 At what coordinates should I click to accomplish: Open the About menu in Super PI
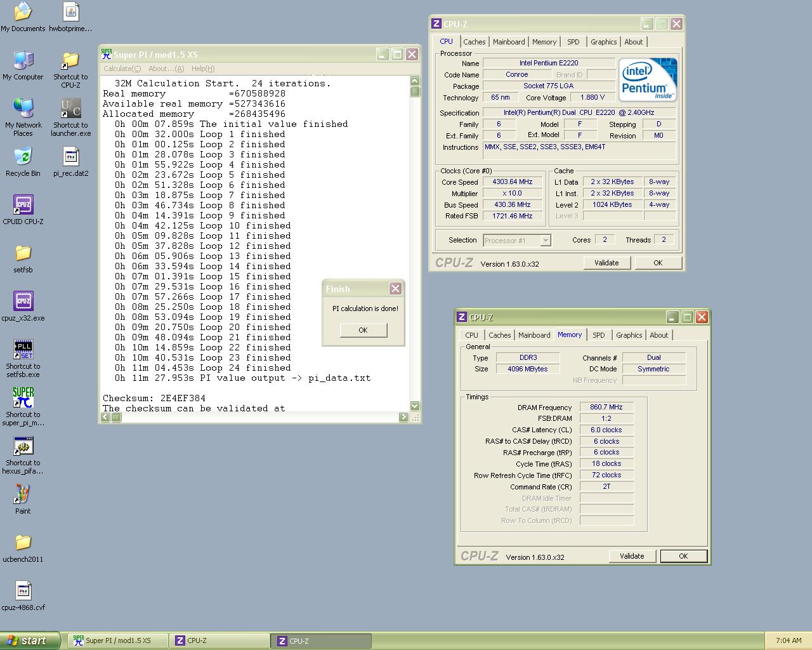(166, 69)
